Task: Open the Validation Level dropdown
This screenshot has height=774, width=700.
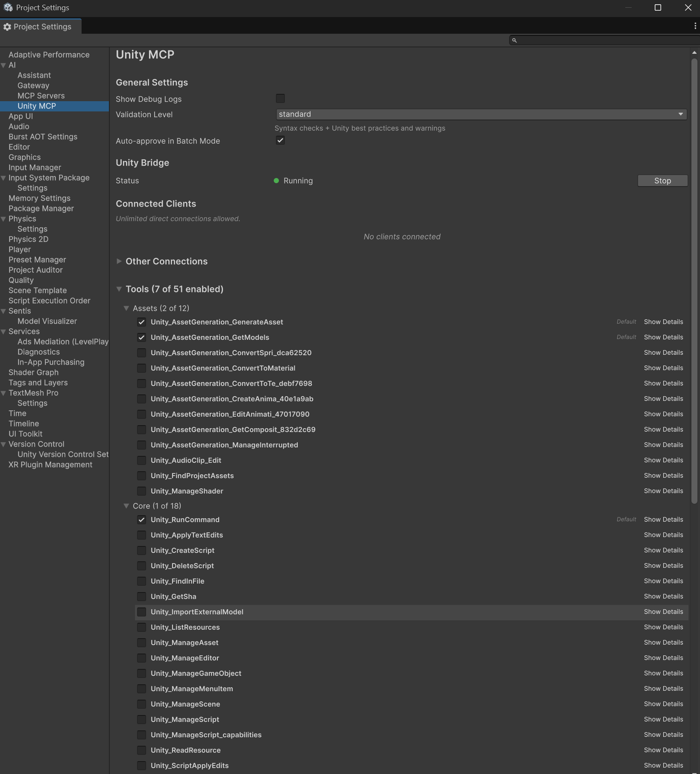Action: tap(481, 114)
